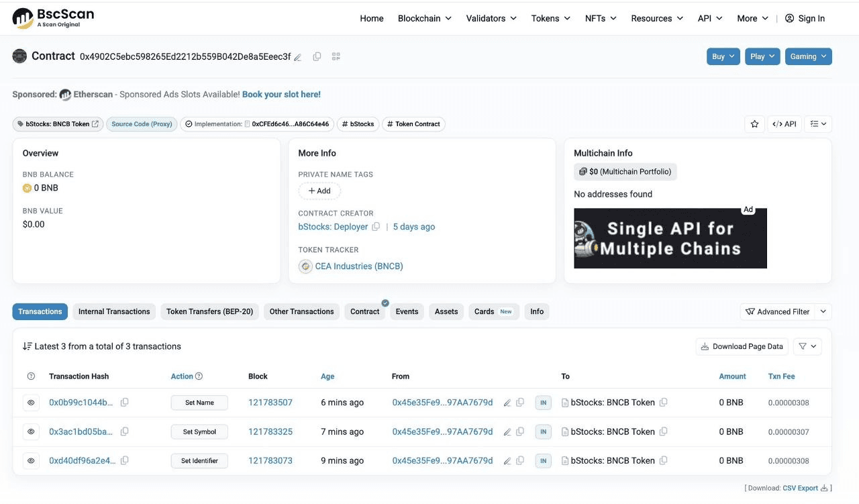Screen dimensions: 859x504
Task: Copy transaction hash 0xd40df96a2e4
Action: pos(124,460)
